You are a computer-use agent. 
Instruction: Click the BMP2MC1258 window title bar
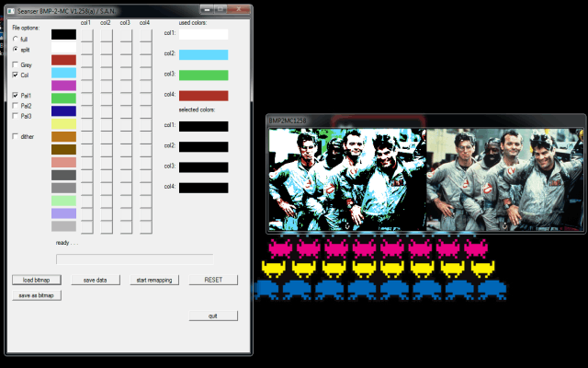point(425,121)
